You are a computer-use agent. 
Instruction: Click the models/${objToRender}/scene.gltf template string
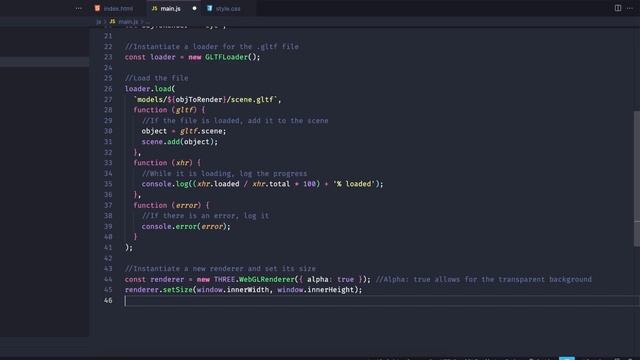(205, 100)
